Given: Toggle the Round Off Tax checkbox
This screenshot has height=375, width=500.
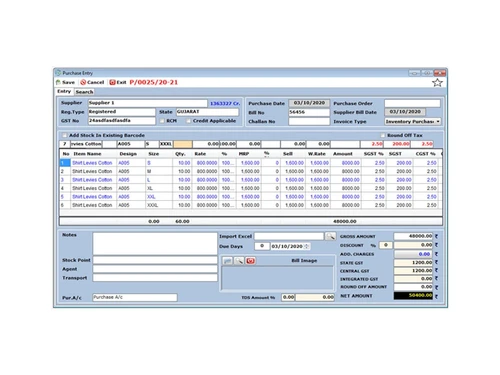Looking at the screenshot, I should tap(382, 135).
